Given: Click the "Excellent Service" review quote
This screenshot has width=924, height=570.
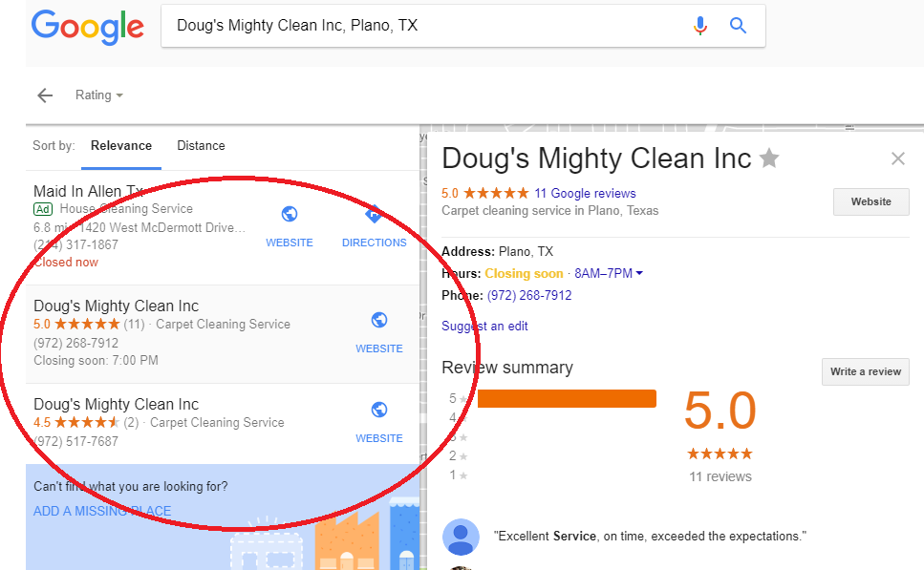Looking at the screenshot, I should coord(650,537).
